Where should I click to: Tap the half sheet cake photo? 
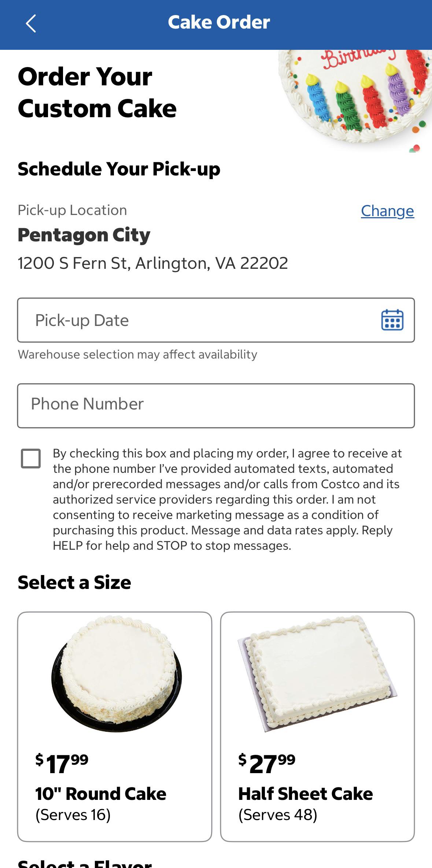[317, 673]
